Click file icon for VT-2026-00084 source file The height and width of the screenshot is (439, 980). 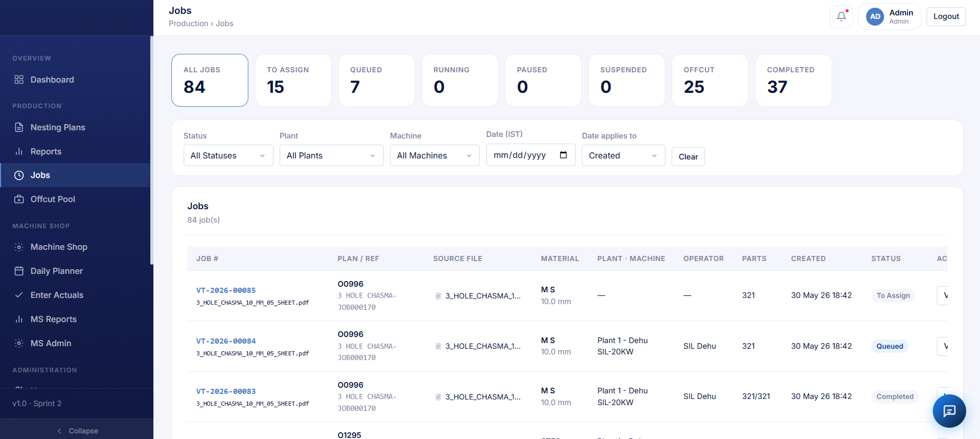pyautogui.click(x=438, y=346)
